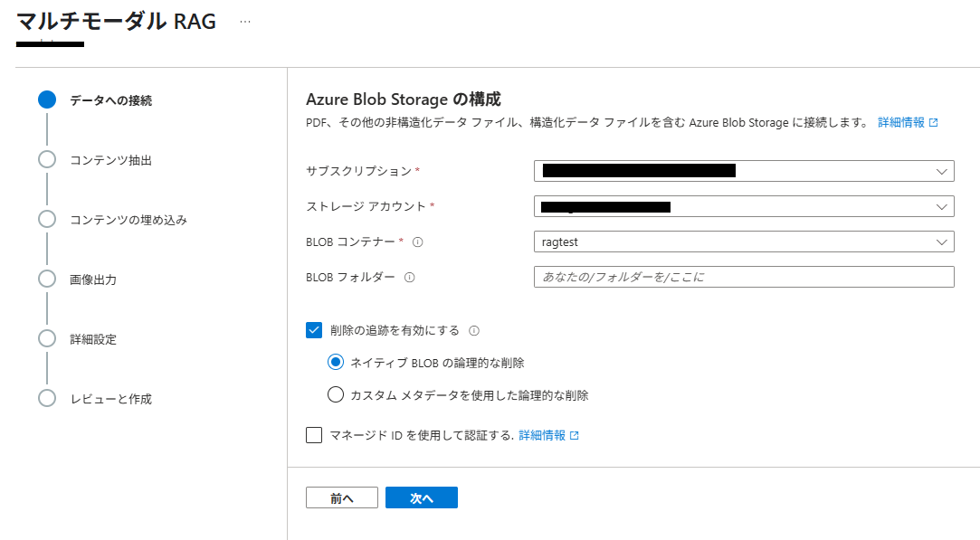
Task: Select ネイティブ BLOB の論理的な削除 radio button
Action: pos(336,362)
